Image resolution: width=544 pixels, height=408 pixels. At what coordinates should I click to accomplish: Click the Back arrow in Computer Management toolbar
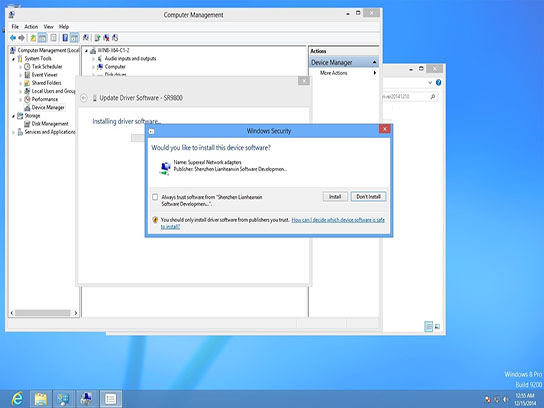(13, 38)
